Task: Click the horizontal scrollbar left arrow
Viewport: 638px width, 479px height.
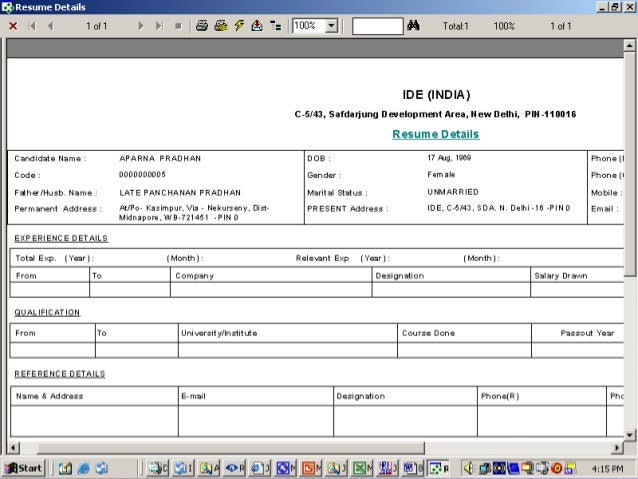Action: click(13, 448)
